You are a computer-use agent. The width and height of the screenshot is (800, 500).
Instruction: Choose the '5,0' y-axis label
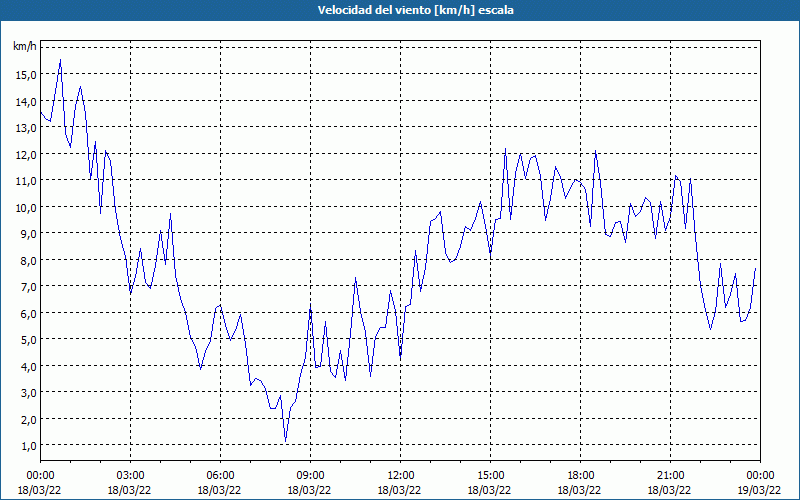[28, 340]
